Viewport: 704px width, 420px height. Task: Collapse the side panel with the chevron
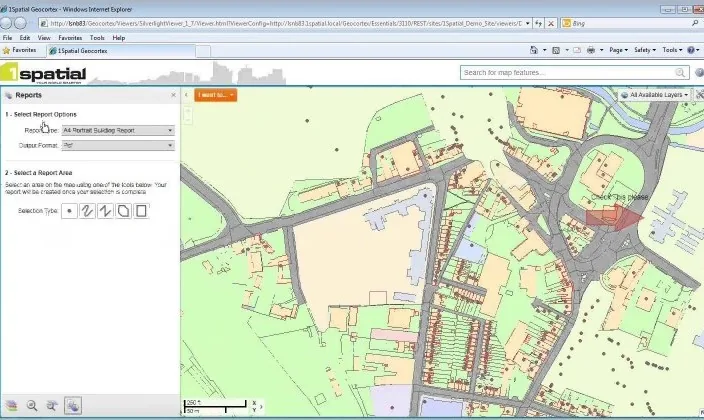click(x=186, y=95)
